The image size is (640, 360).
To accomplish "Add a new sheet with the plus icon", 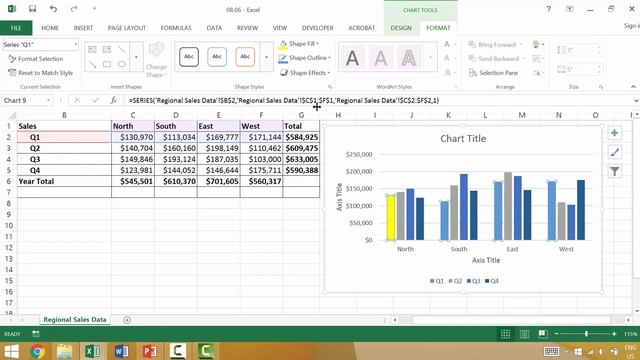I will (x=127, y=320).
